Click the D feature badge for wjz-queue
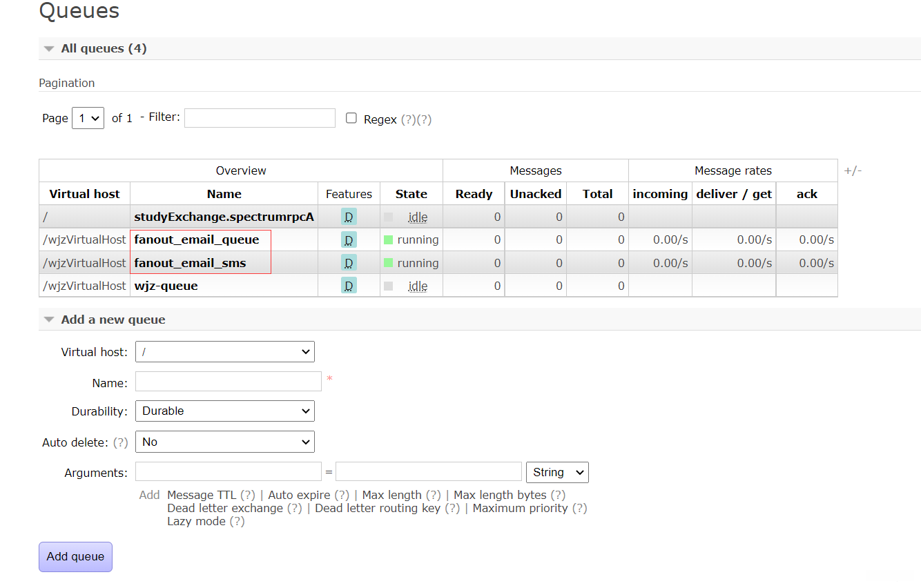This screenshot has height=588, width=921. click(x=349, y=286)
